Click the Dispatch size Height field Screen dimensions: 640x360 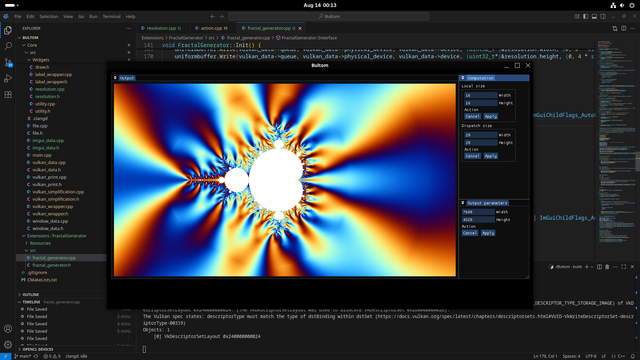tap(480, 142)
